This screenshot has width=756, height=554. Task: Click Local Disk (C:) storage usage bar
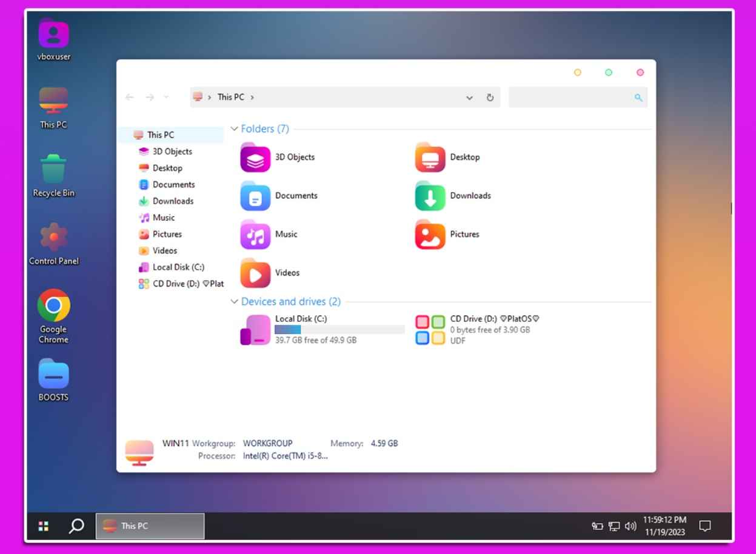(x=339, y=330)
